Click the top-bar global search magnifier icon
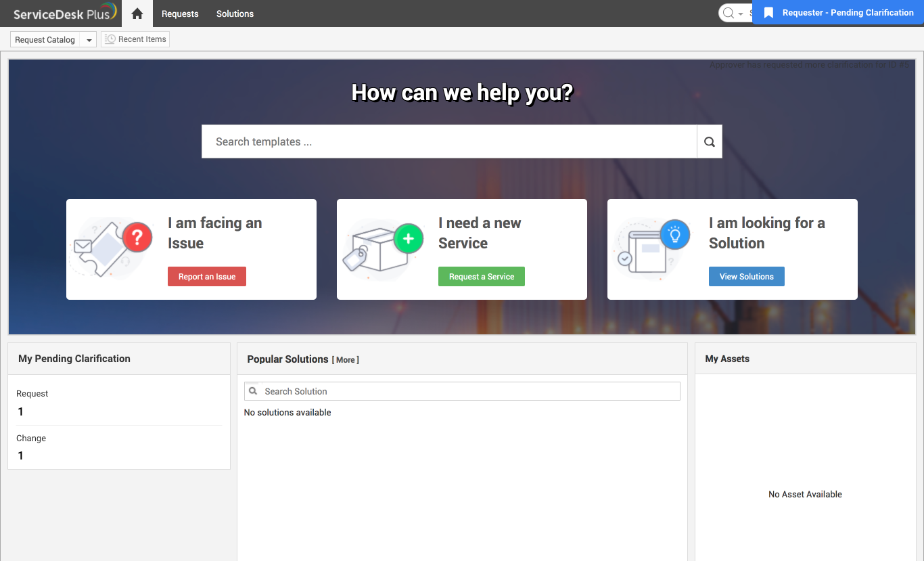The image size is (924, 561). 729,14
